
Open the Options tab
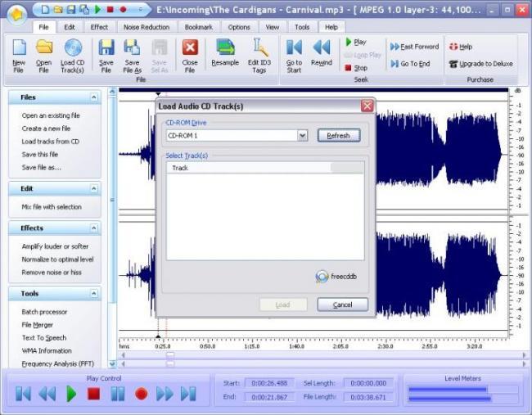click(x=239, y=27)
